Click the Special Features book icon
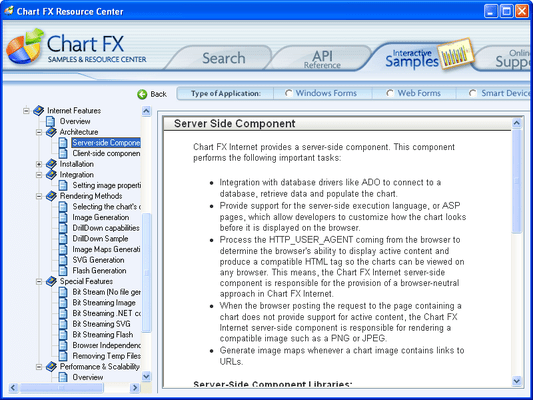The height and width of the screenshot is (400, 533). pos(51,281)
